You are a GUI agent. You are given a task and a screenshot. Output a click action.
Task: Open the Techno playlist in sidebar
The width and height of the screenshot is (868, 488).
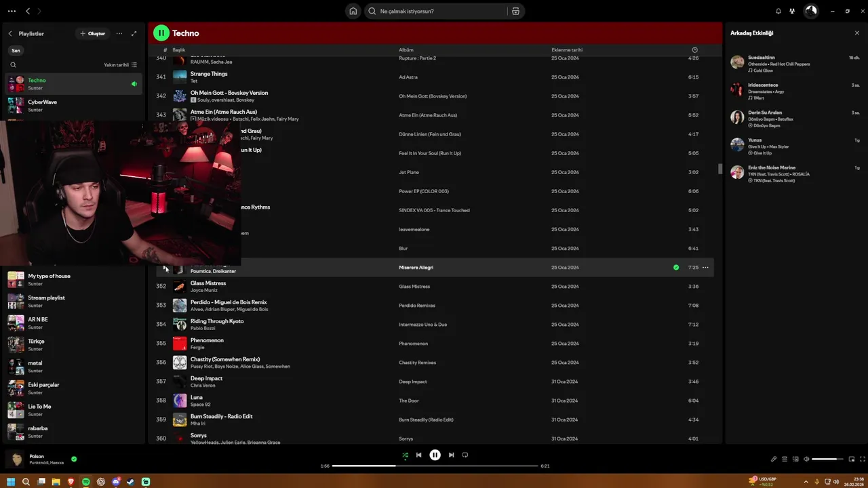[x=74, y=84]
